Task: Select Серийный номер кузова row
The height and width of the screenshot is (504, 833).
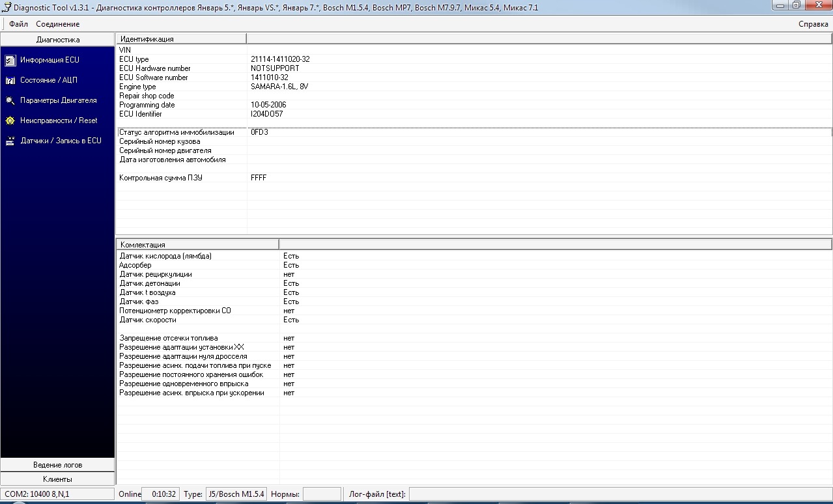Action: pos(474,141)
